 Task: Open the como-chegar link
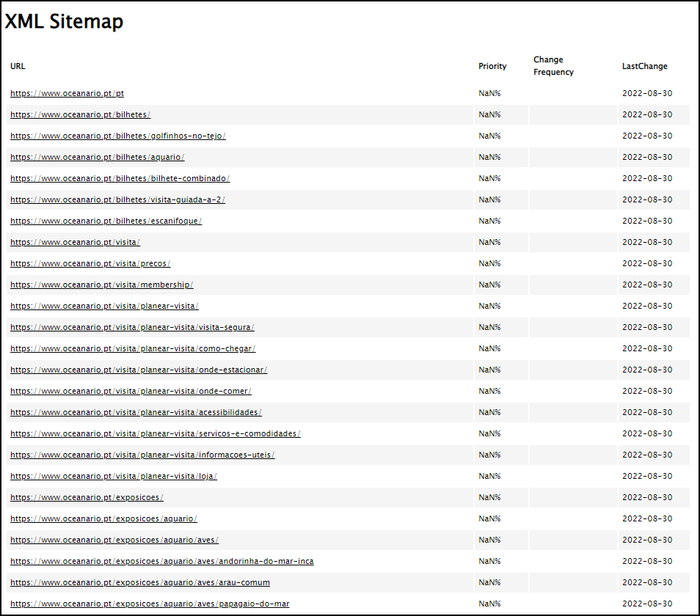pyautogui.click(x=133, y=349)
